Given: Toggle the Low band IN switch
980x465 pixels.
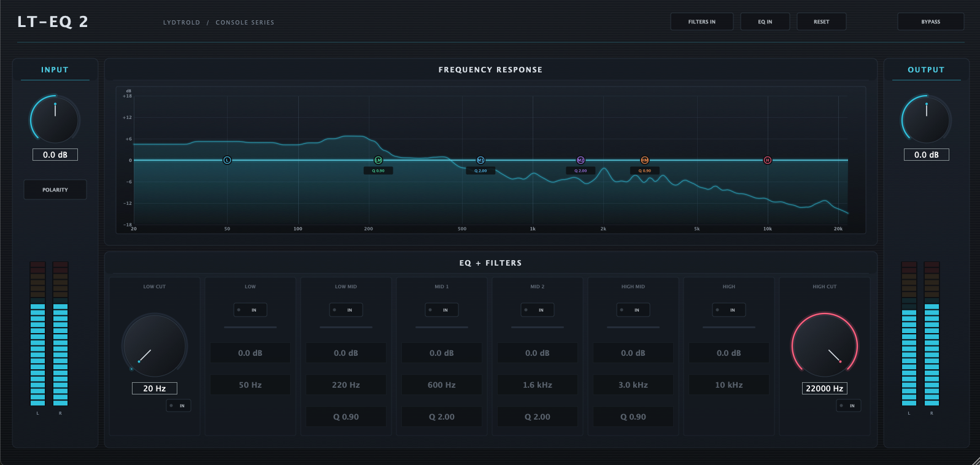Looking at the screenshot, I should coord(250,310).
